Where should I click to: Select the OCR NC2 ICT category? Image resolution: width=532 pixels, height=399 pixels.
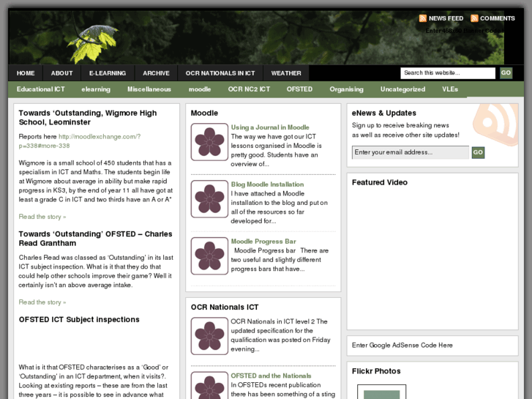click(249, 89)
